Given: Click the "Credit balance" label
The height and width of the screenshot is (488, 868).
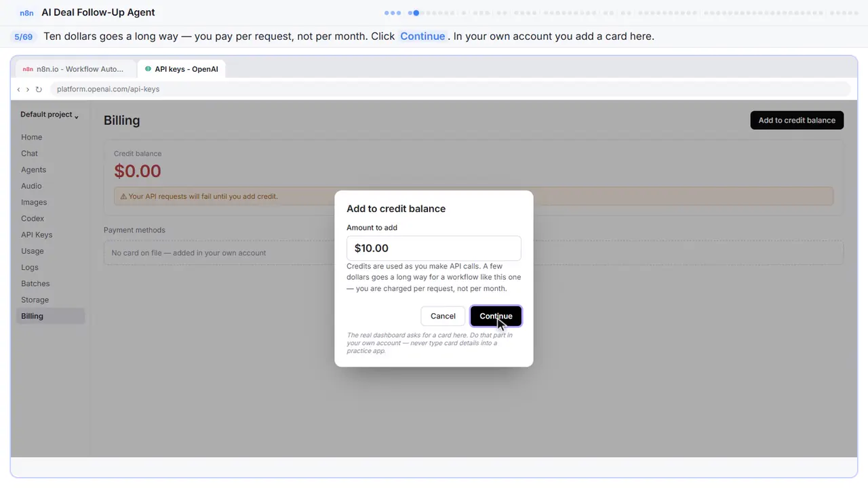Looking at the screenshot, I should [138, 154].
